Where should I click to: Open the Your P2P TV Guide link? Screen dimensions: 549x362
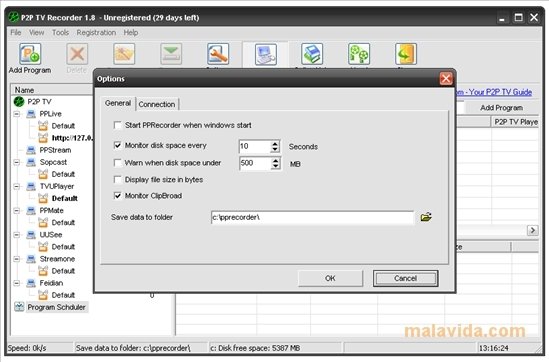tap(494, 92)
